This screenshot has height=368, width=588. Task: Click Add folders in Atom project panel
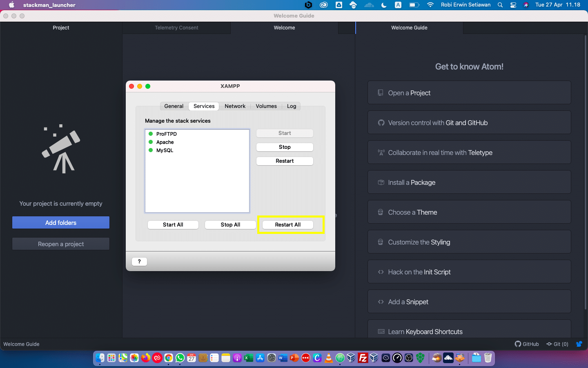61,223
